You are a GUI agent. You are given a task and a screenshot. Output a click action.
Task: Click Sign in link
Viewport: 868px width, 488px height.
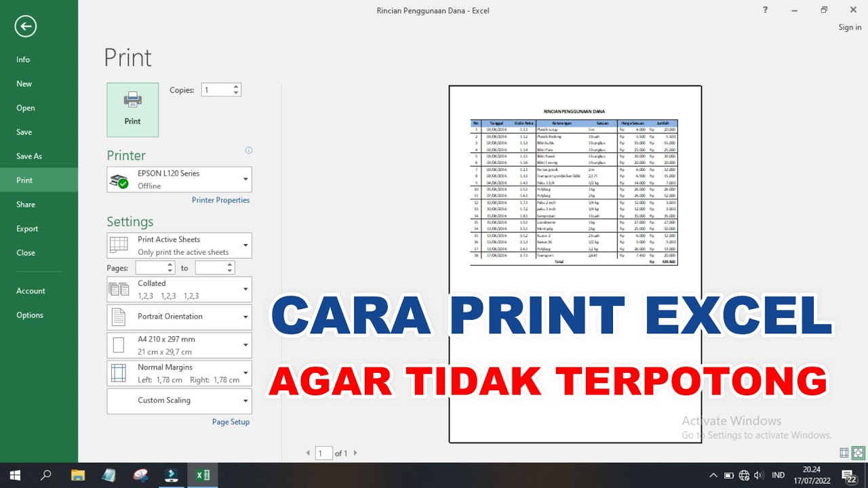(850, 28)
